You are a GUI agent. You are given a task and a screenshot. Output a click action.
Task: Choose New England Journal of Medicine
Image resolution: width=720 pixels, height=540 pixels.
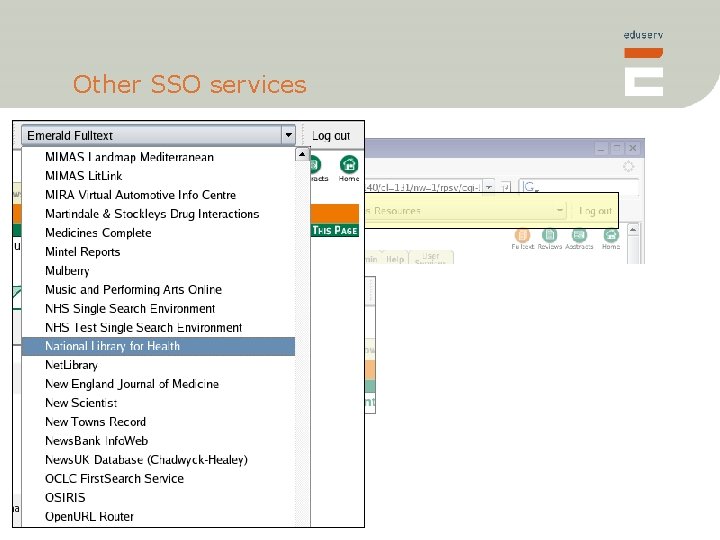click(x=132, y=384)
